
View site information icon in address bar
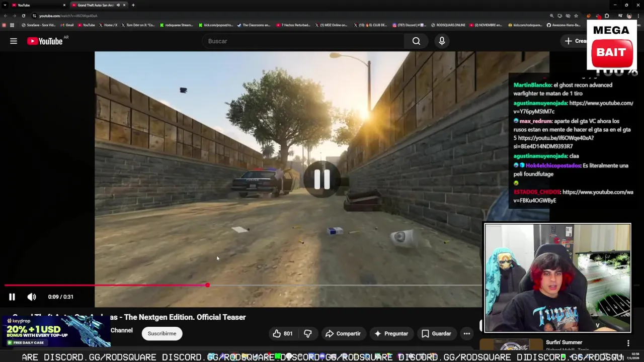point(34,16)
